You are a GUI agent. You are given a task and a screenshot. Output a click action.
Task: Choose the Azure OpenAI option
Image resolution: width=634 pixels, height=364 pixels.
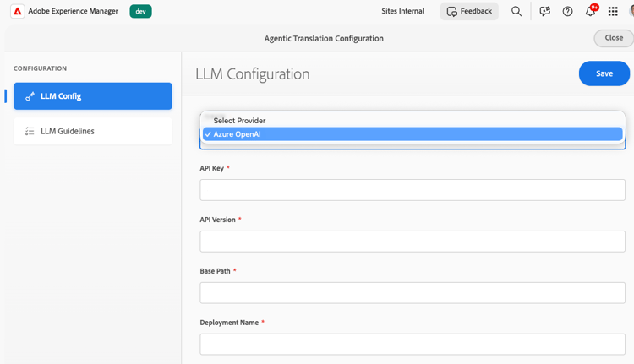pyautogui.click(x=413, y=134)
